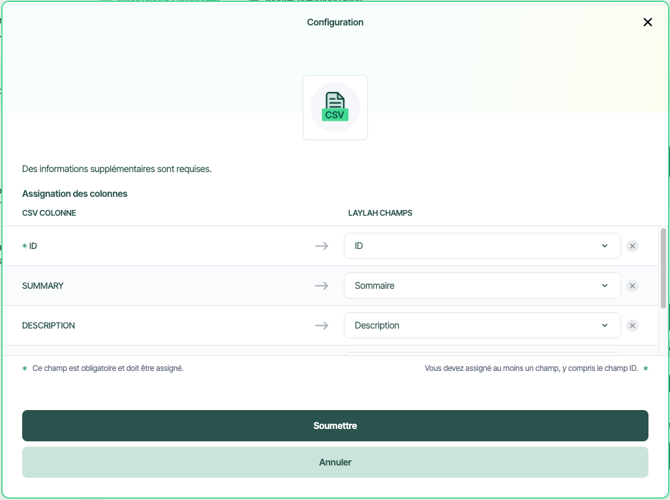
Task: Click the 'Ce champ est obligatoire' note
Action: 108,368
